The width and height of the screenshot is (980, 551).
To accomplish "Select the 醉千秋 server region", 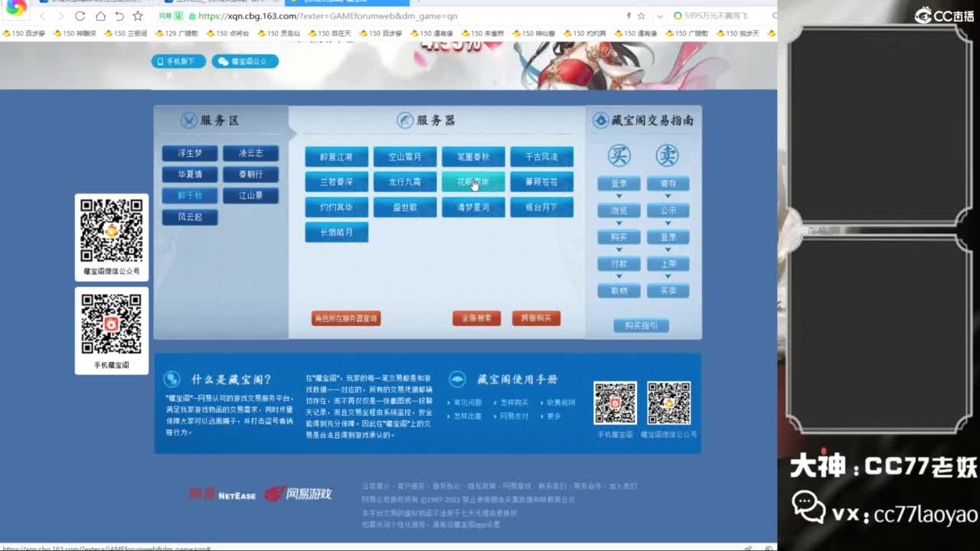I will (x=190, y=196).
